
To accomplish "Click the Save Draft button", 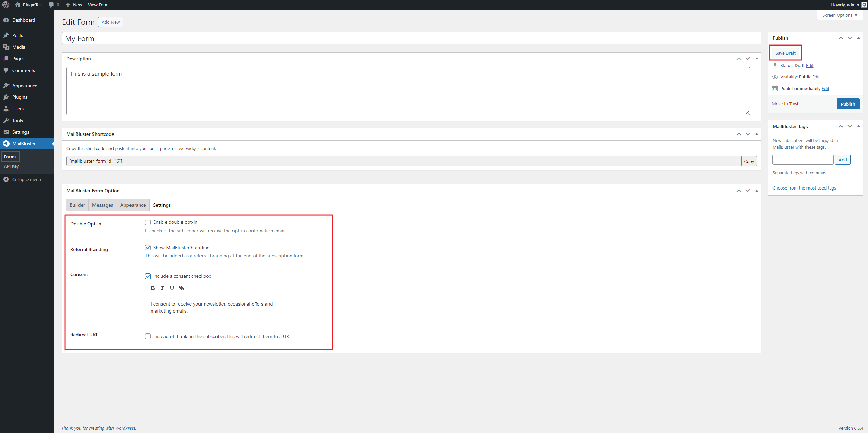I will pyautogui.click(x=785, y=53).
